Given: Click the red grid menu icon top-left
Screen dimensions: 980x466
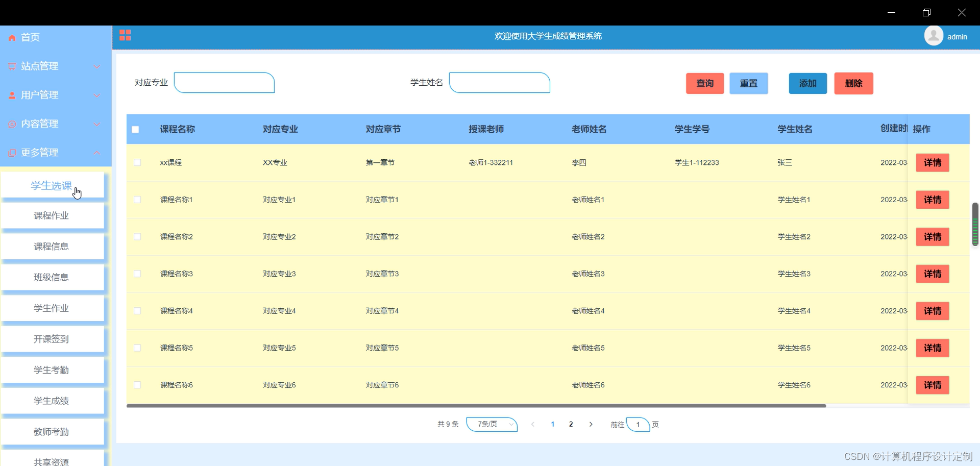Looking at the screenshot, I should click(x=125, y=35).
